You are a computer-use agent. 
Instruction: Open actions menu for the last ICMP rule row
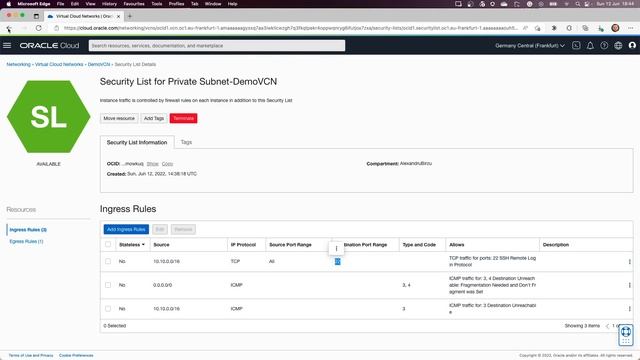(629, 309)
